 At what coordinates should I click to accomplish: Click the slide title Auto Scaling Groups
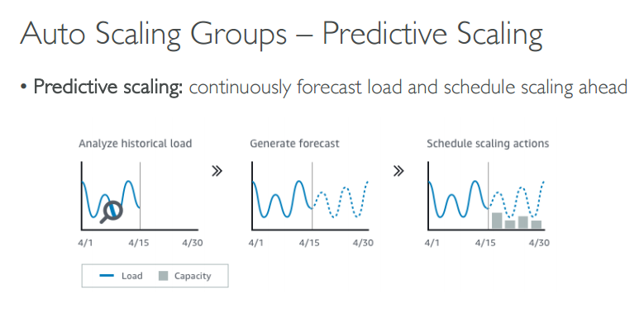click(153, 34)
